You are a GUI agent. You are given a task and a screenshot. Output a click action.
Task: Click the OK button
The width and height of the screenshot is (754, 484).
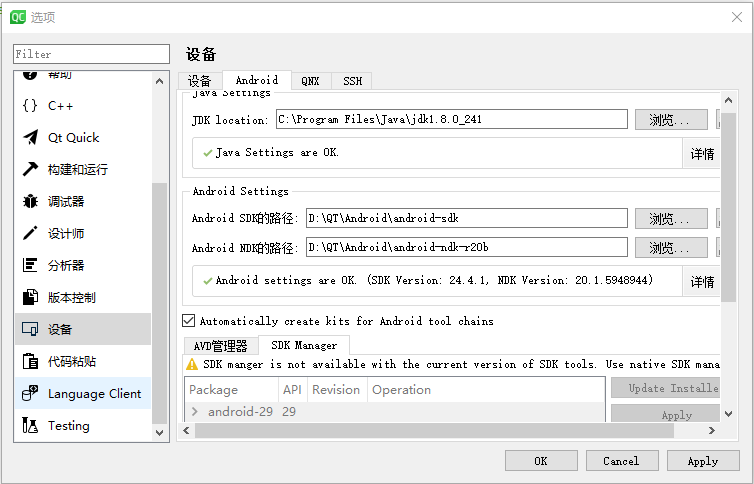click(x=541, y=461)
